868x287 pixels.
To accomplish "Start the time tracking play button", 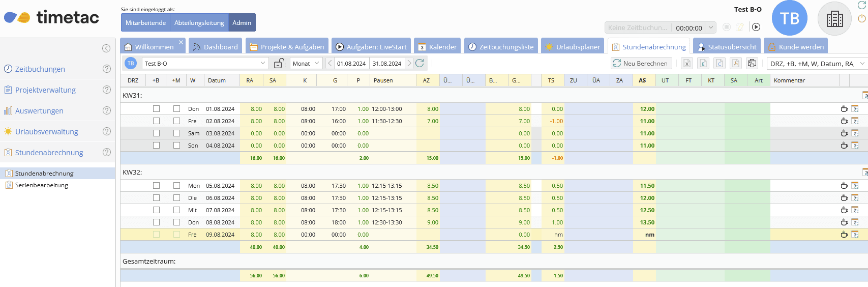I will tap(756, 27).
